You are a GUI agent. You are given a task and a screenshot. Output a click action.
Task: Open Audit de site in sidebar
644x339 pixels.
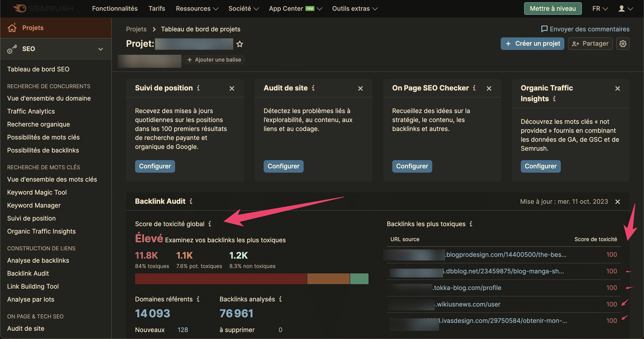[x=26, y=328]
